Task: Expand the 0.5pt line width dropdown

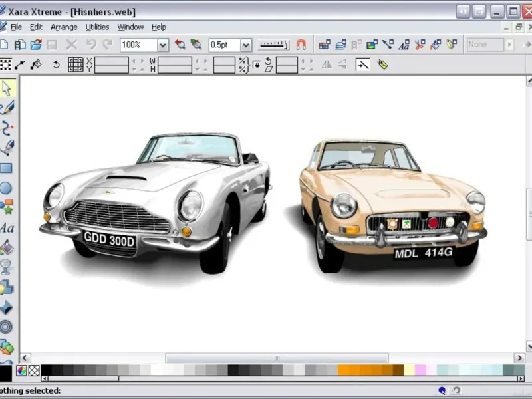Action: click(246, 45)
